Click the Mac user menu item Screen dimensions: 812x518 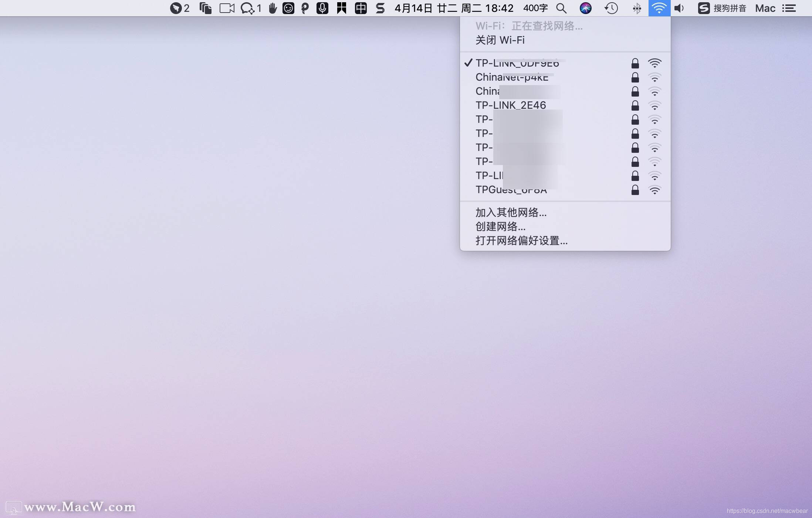(x=765, y=8)
